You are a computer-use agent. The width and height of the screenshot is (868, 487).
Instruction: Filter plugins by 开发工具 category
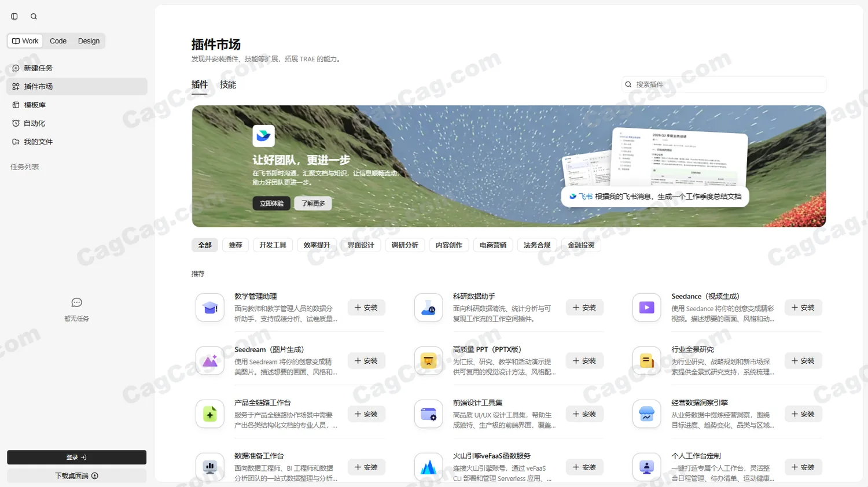[x=273, y=245]
